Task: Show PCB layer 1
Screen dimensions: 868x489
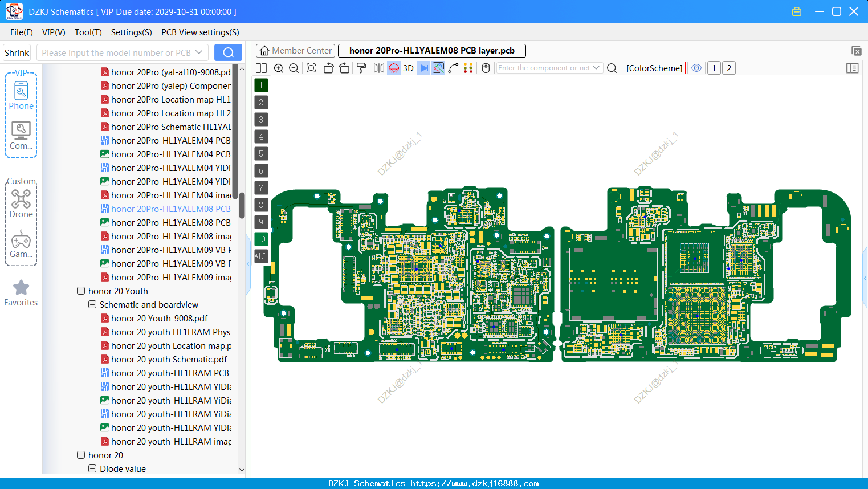Action: (261, 85)
